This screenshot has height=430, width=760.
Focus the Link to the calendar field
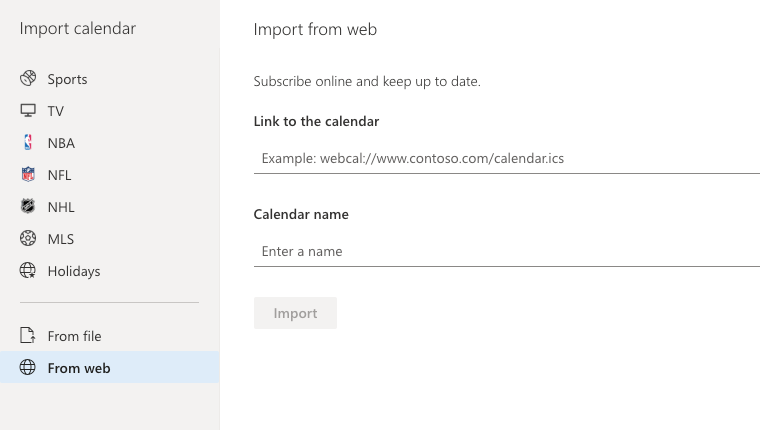tap(507, 159)
